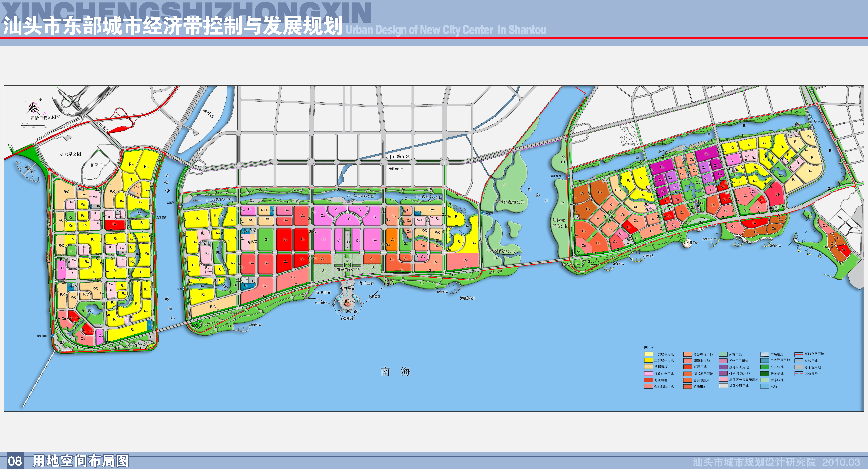This screenshot has width=868, height=469.
Task: Select the 贸易咨询用地 legend swatch
Action: (x=688, y=354)
